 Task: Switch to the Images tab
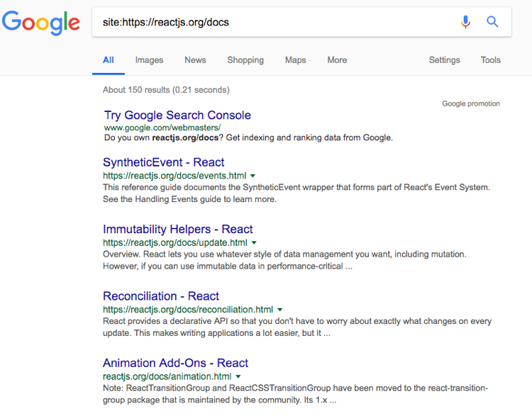pos(149,60)
